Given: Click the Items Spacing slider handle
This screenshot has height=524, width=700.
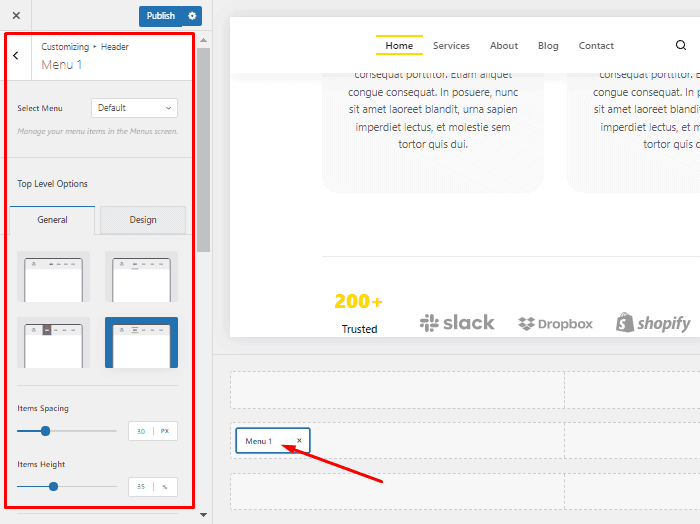Looking at the screenshot, I should click(x=45, y=431).
